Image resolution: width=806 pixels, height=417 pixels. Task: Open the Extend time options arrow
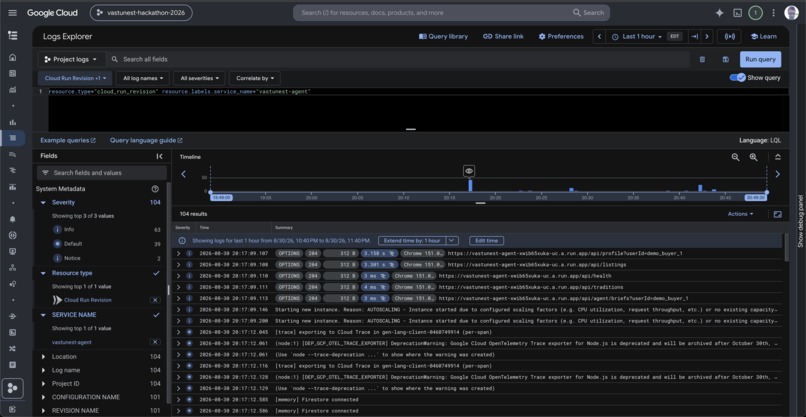[x=452, y=241]
